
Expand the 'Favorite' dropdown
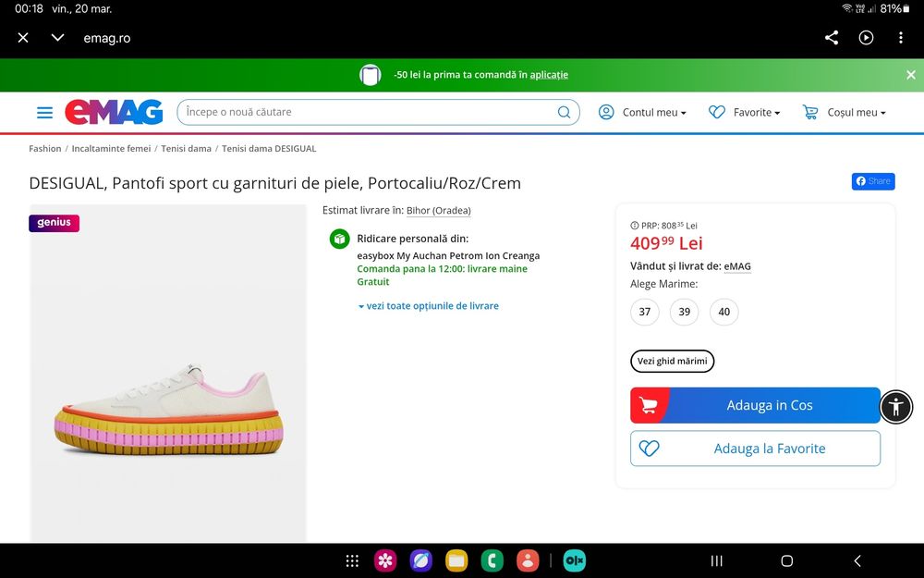click(x=757, y=112)
